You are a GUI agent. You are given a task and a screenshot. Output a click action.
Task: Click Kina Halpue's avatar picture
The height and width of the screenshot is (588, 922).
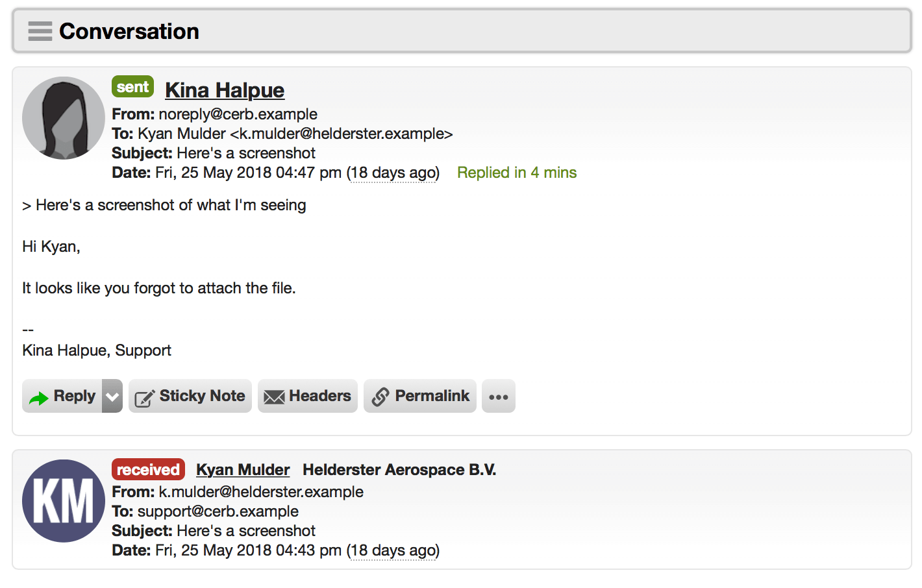[64, 118]
